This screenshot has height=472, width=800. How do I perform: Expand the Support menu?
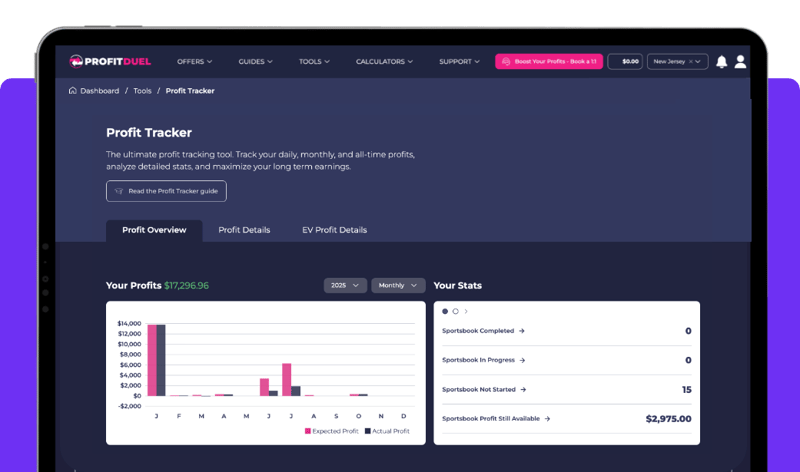tap(459, 62)
